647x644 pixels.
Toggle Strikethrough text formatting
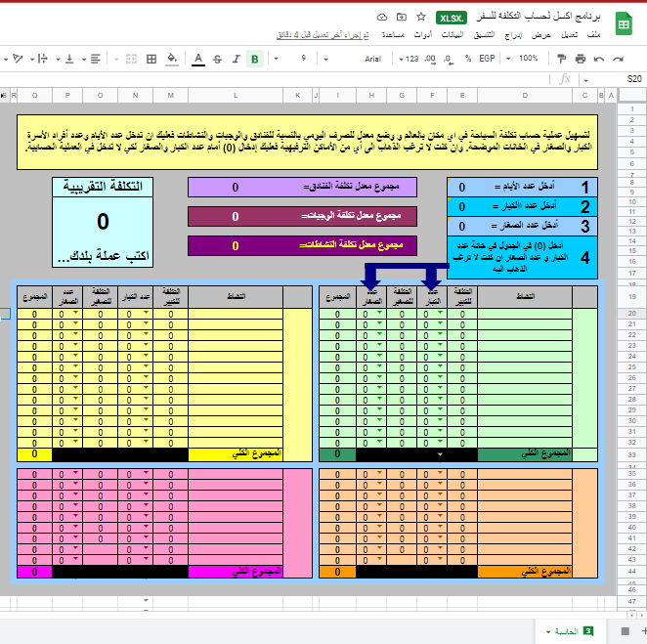[217, 59]
